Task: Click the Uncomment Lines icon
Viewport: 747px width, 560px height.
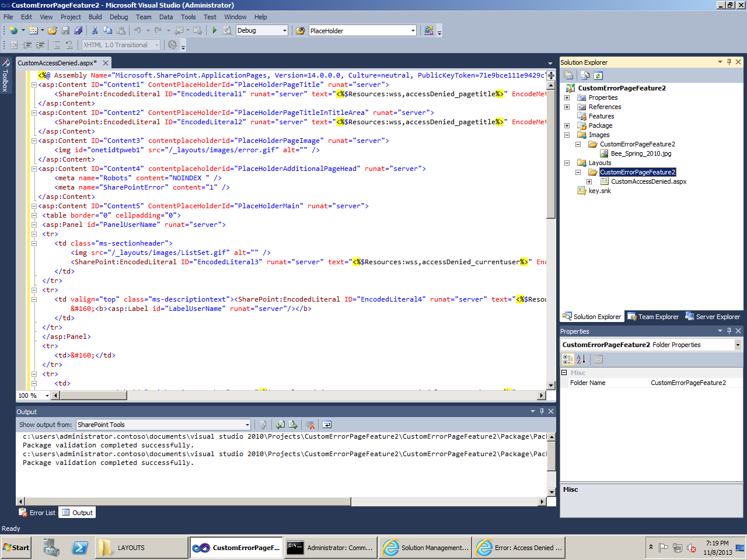Action: click(x=69, y=45)
